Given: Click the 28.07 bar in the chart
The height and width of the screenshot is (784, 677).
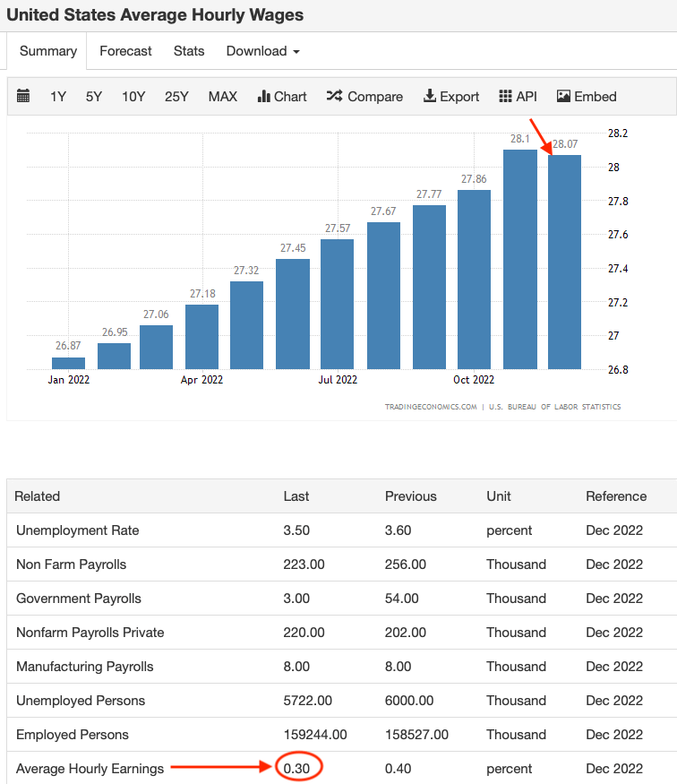Looking at the screenshot, I should [564, 262].
